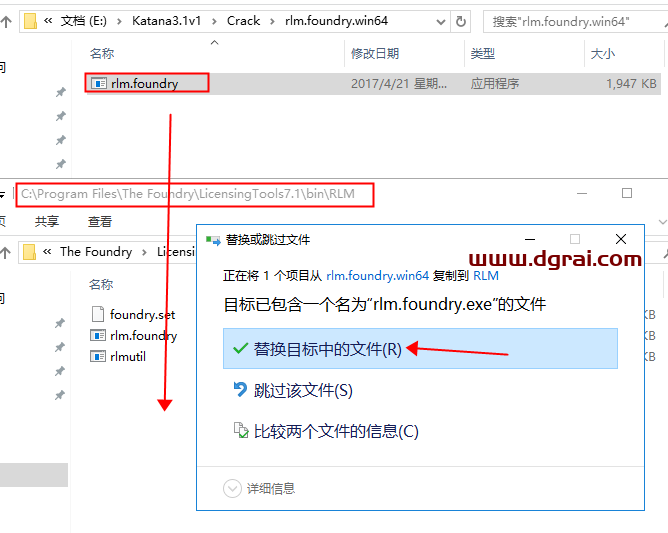Click the RLM destination link
The width and height of the screenshot is (668, 533).
(x=486, y=275)
